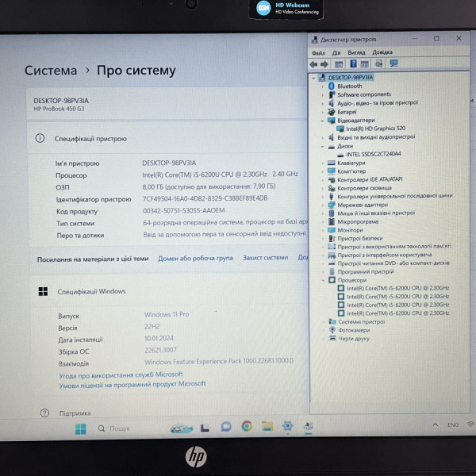
Task: Open Settings gear icon on the taskbar
Action: coord(287,426)
